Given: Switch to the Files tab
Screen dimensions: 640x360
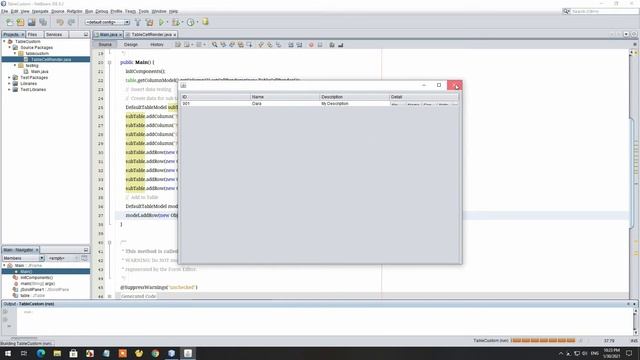Looking at the screenshot, I should 33,34.
